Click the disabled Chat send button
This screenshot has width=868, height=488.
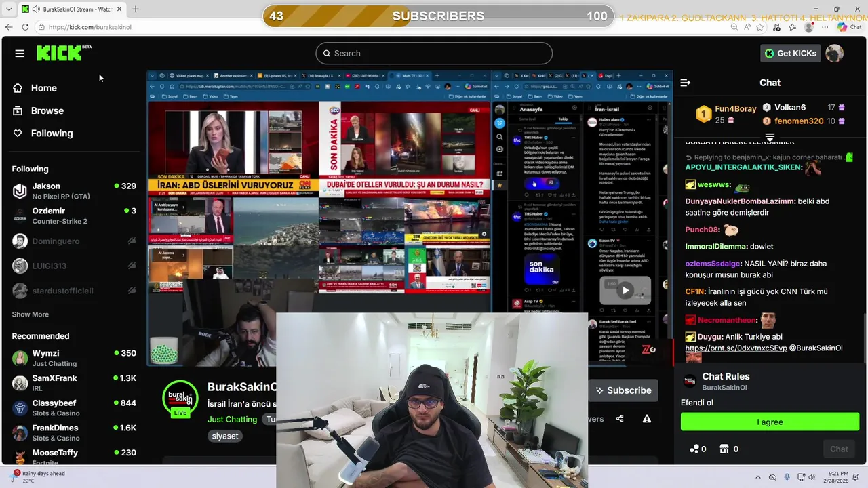[x=839, y=449]
